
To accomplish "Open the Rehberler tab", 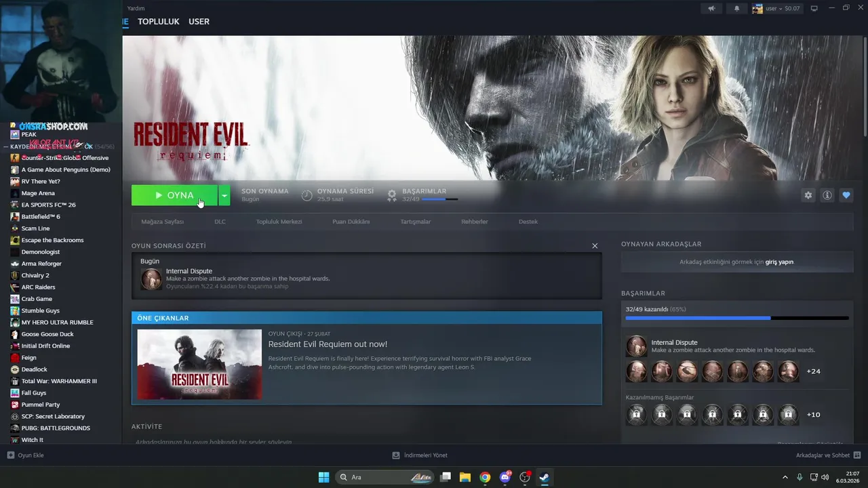I will pos(475,222).
